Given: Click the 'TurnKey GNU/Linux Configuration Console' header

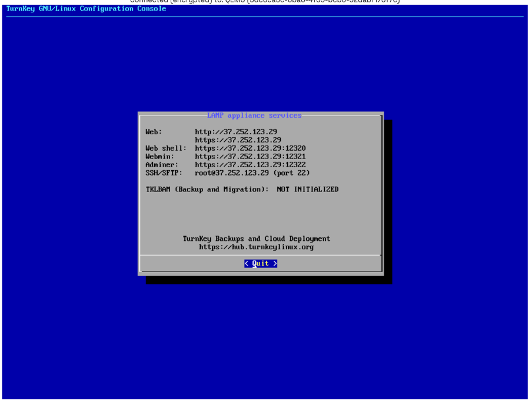Looking at the screenshot, I should tap(86, 8).
